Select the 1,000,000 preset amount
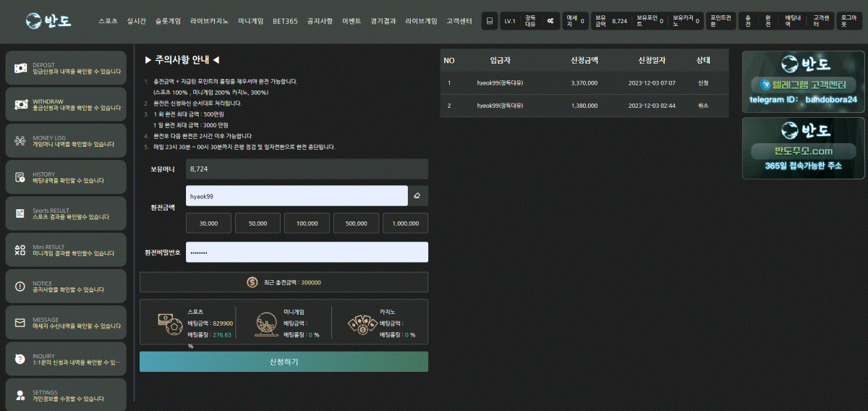868x411 pixels. pyautogui.click(x=405, y=224)
